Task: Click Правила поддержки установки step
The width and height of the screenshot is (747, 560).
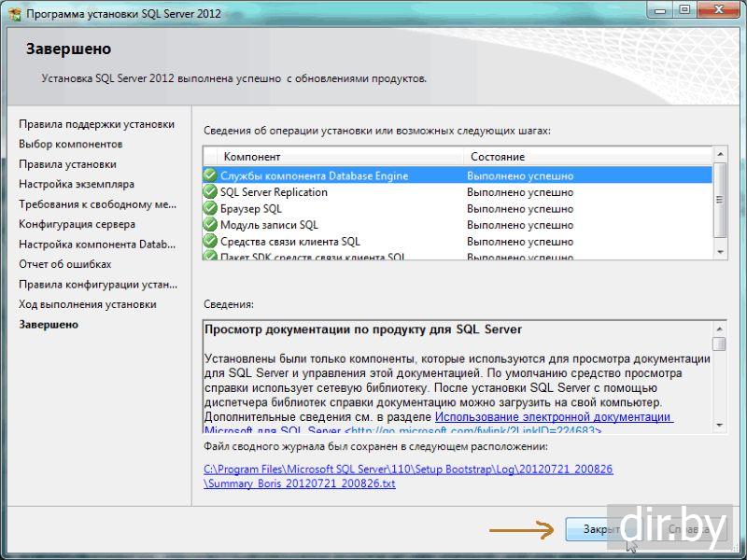Action: pyautogui.click(x=97, y=124)
